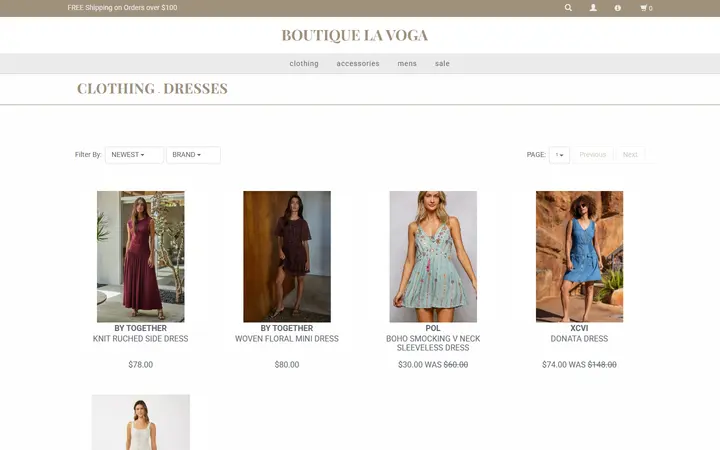Open the info circle icon

[x=618, y=8]
